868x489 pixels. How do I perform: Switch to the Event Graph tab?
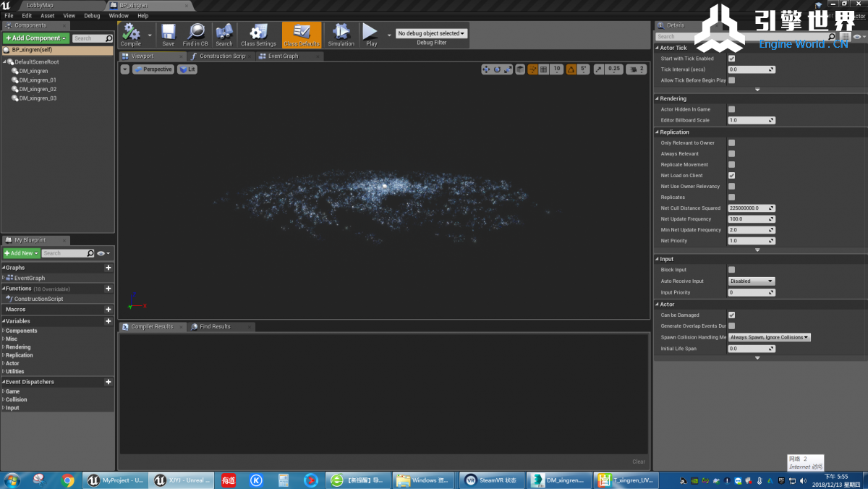[x=284, y=56]
